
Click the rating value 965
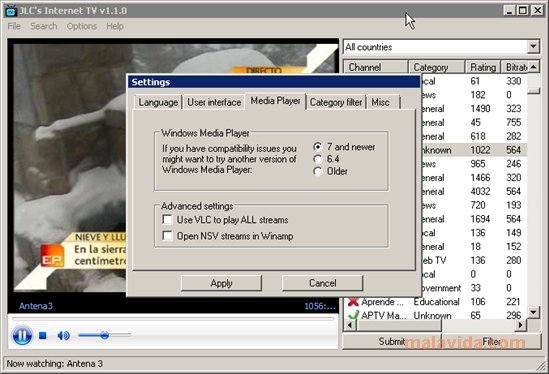coord(478,164)
